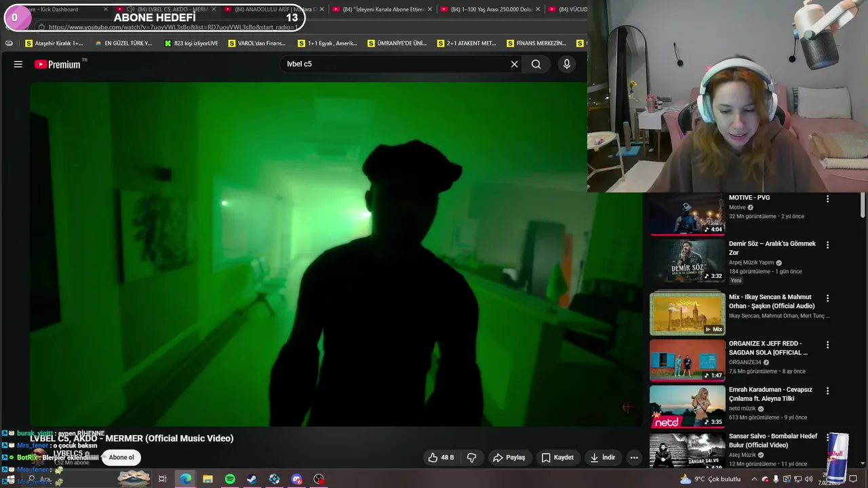Play SAGDAN SOLA video title link
Screen dimensions: 868x488
pos(768,348)
